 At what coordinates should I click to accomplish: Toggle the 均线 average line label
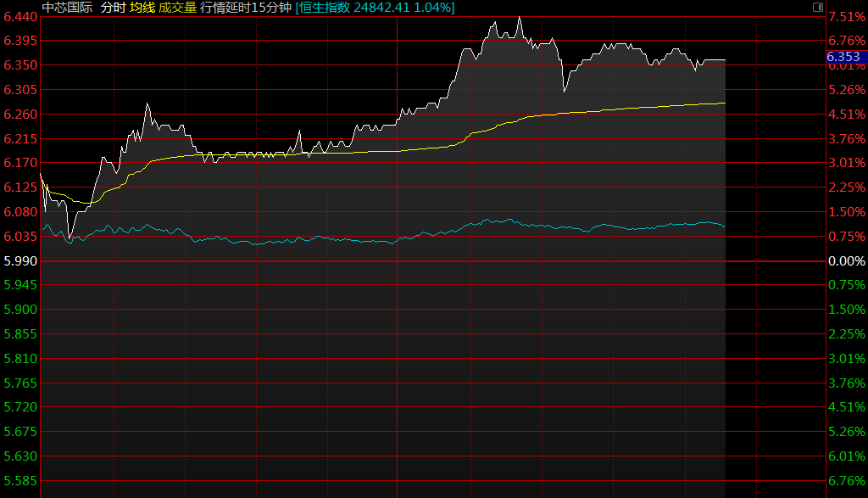click(x=142, y=8)
